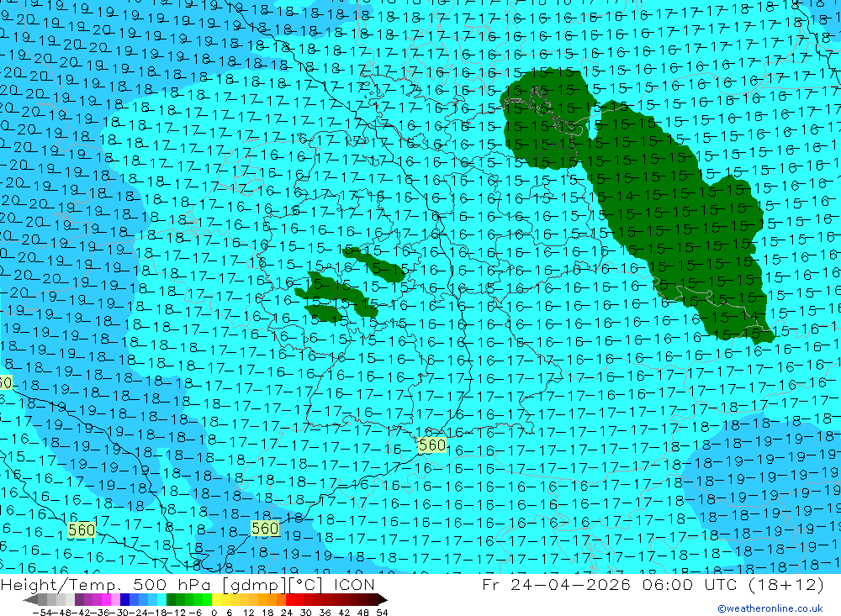Click the "48" legend value
Viewport: 841px width, 616px height.
pos(363,613)
